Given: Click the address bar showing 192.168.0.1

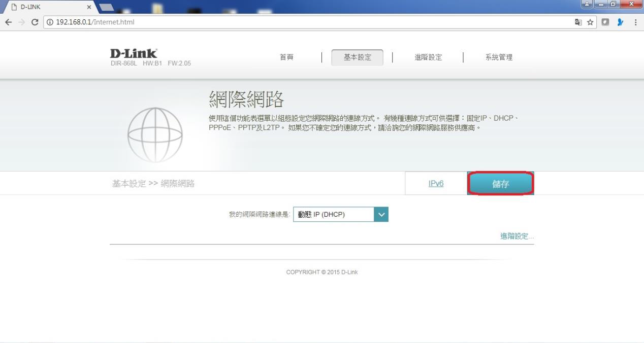Looking at the screenshot, I should 305,22.
